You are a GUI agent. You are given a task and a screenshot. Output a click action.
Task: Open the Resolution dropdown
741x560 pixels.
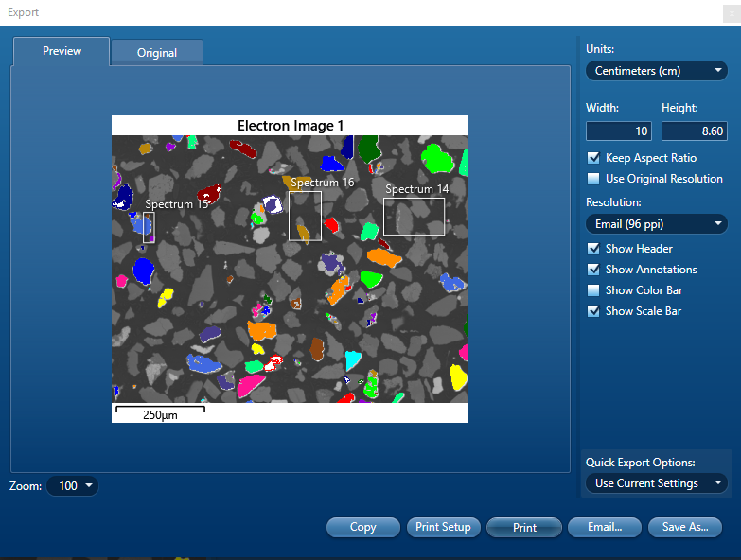tap(656, 224)
